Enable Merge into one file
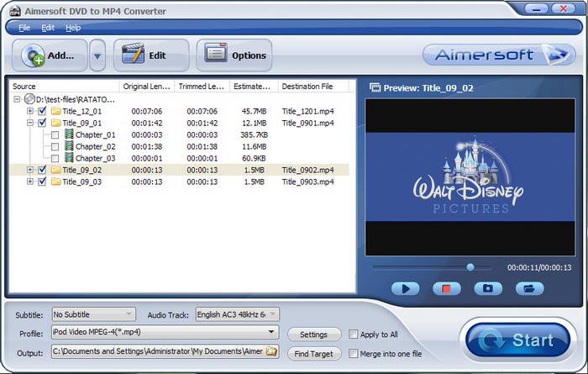 (x=353, y=353)
